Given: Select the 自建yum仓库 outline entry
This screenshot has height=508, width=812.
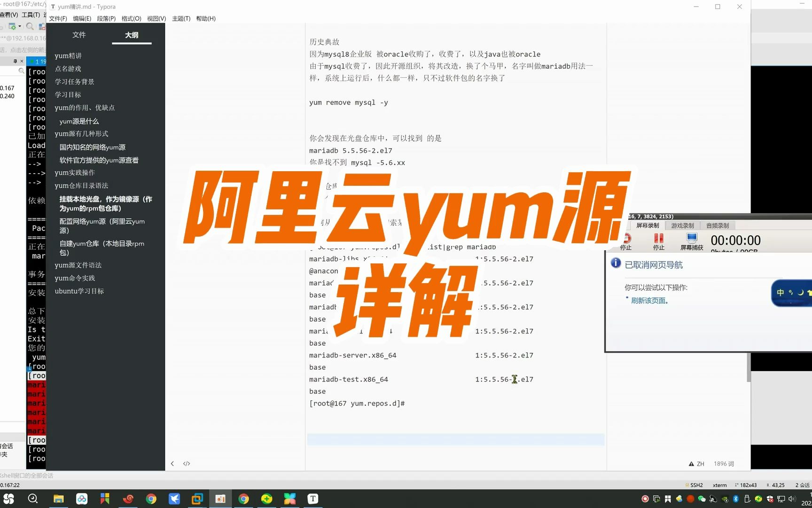Looking at the screenshot, I should pyautogui.click(x=101, y=248).
